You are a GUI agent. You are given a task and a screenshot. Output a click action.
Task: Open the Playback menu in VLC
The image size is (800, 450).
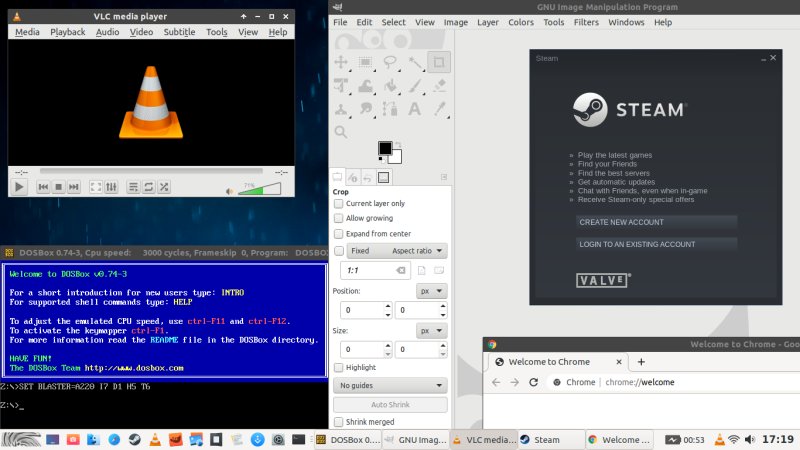(x=68, y=32)
